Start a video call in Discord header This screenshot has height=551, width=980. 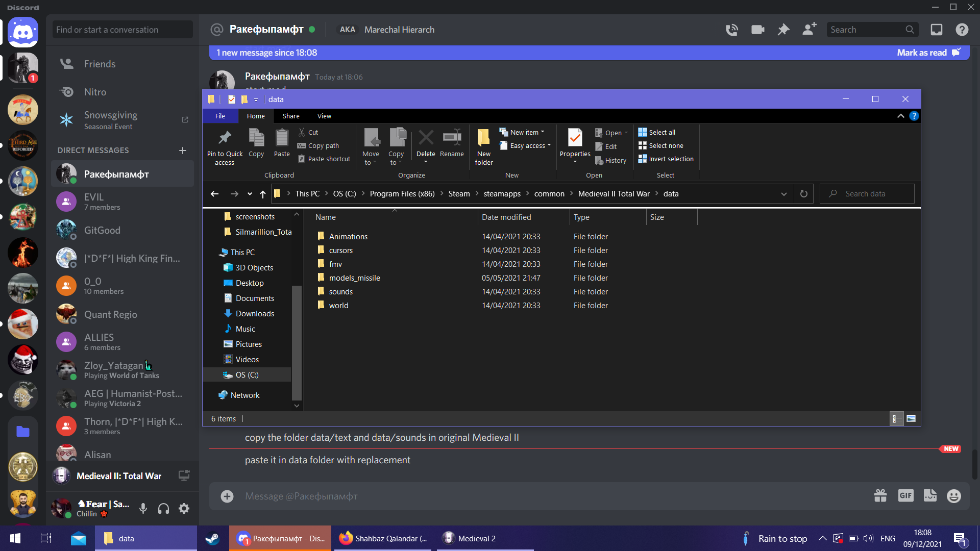pos(757,30)
